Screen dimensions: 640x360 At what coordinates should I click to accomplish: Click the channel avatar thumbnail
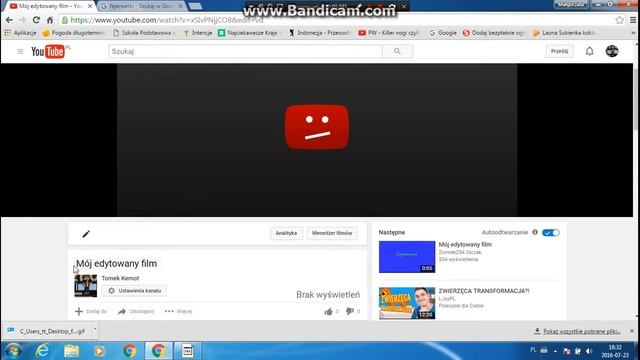[86, 286]
